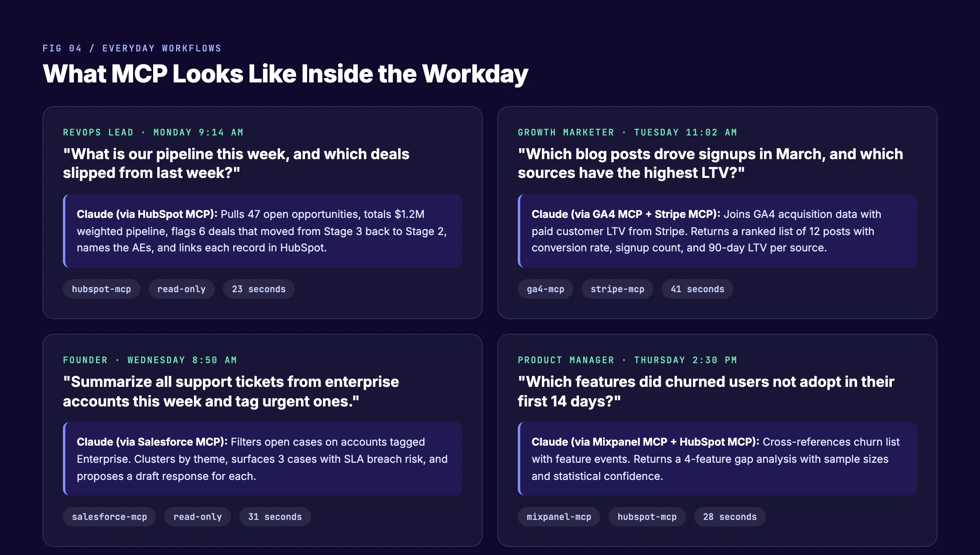Click the question about churned users' feature adoption
Viewport: 980px width, 555px height.
(x=706, y=391)
